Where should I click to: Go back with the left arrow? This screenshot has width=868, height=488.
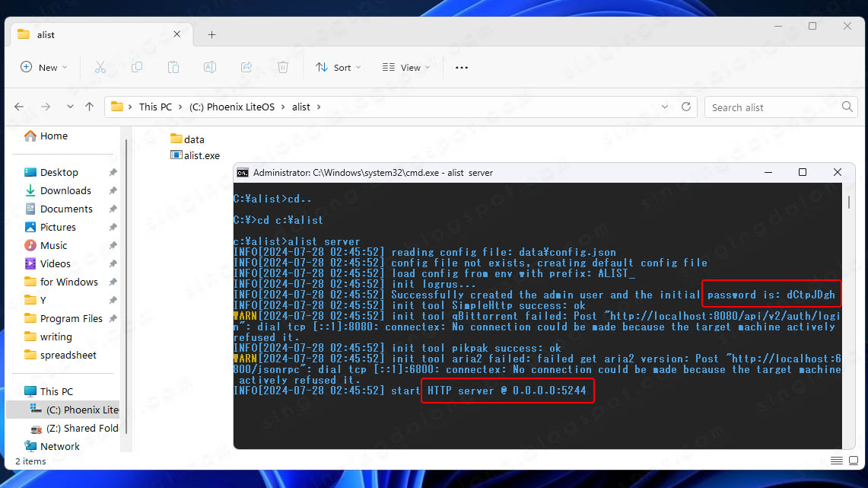click(19, 107)
